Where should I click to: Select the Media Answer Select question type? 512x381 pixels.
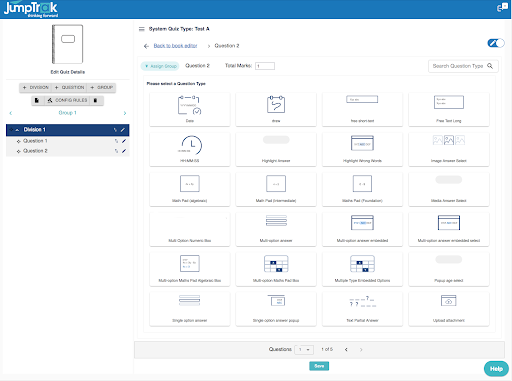pos(449,189)
